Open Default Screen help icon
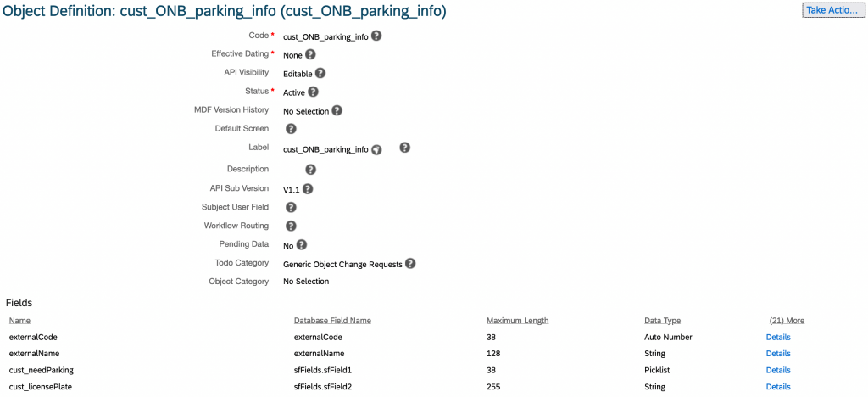Viewport: 868px width, 397px height. [x=291, y=129]
